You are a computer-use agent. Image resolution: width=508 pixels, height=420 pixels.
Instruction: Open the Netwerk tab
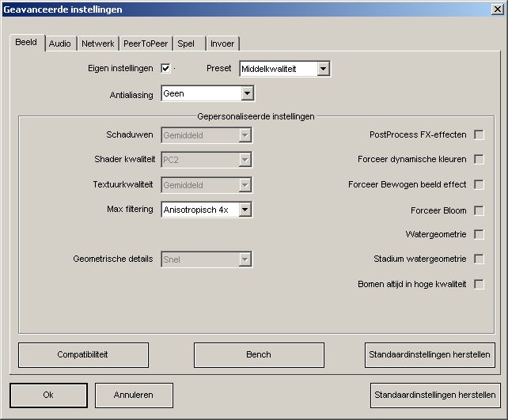(x=98, y=44)
